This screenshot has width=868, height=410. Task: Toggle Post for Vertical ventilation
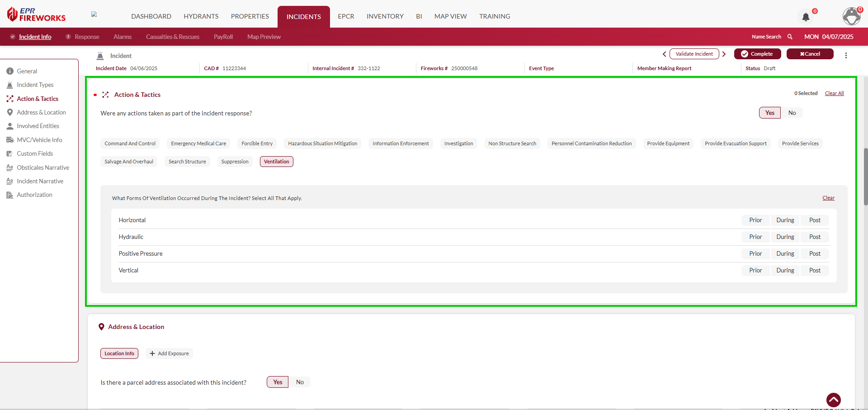coord(815,271)
